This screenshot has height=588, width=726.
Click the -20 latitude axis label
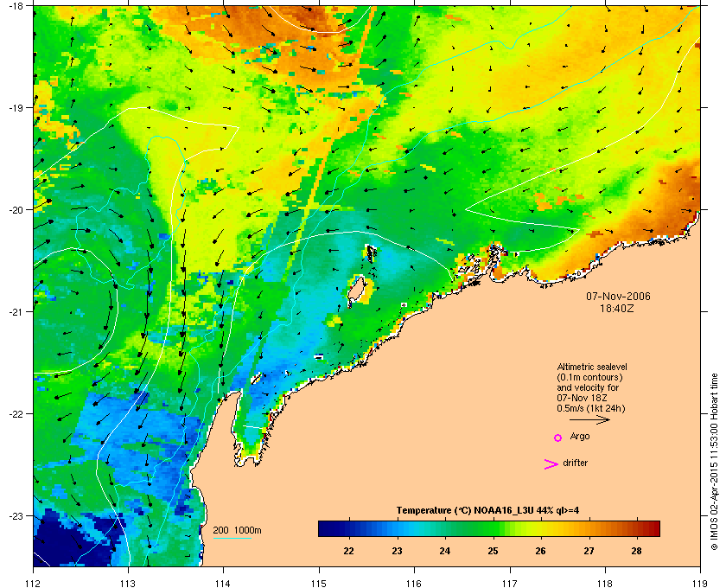click(16, 209)
